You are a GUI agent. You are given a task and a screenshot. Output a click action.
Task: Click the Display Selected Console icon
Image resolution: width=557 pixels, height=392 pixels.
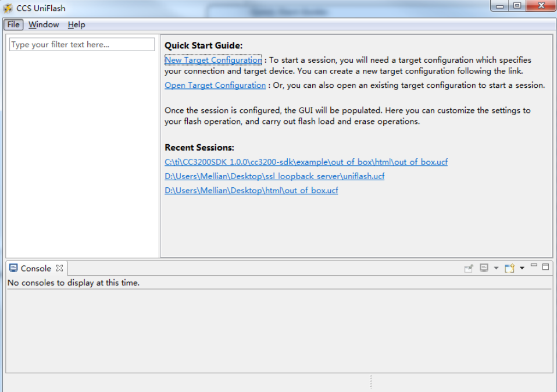(x=484, y=268)
